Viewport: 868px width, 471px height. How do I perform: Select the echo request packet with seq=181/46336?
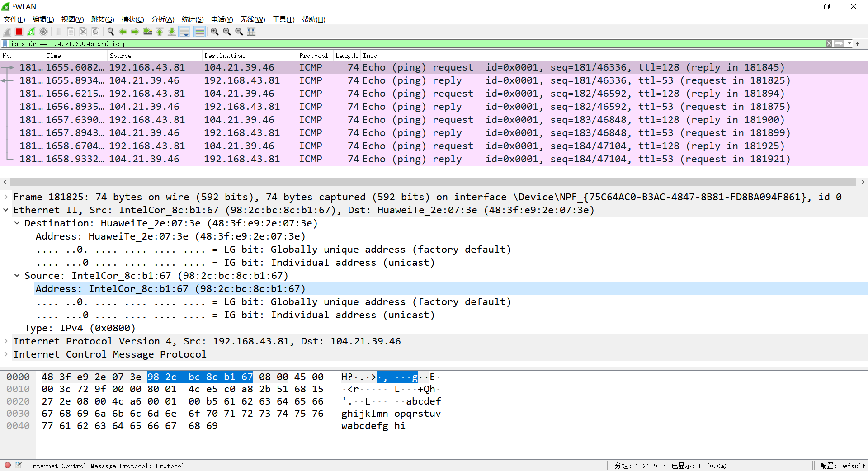tap(434, 67)
